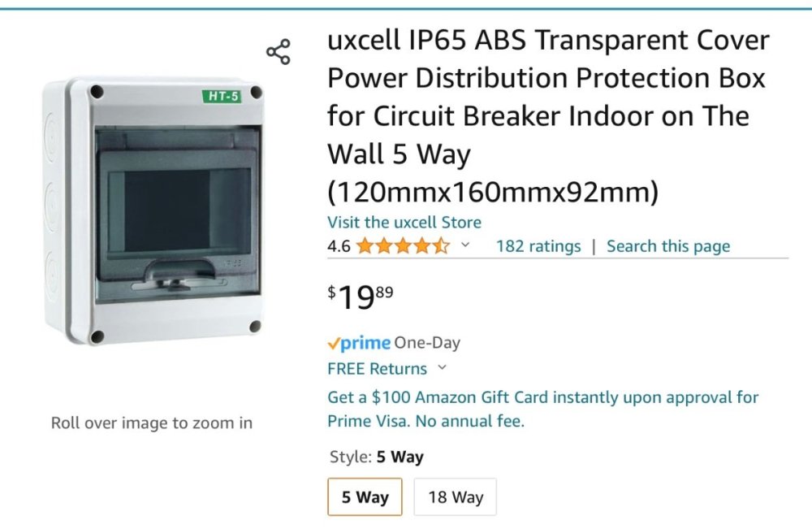Visit the uxcell Store link
Screen dimensions: 812x529
(404, 222)
